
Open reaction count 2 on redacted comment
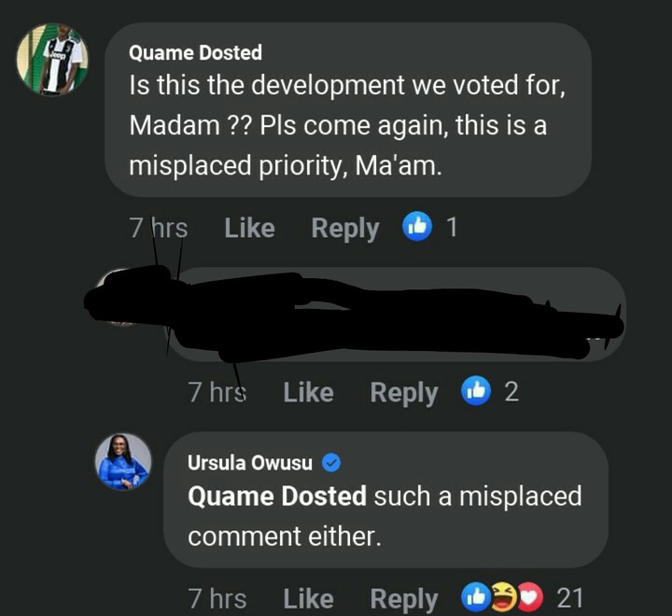pos(511,392)
